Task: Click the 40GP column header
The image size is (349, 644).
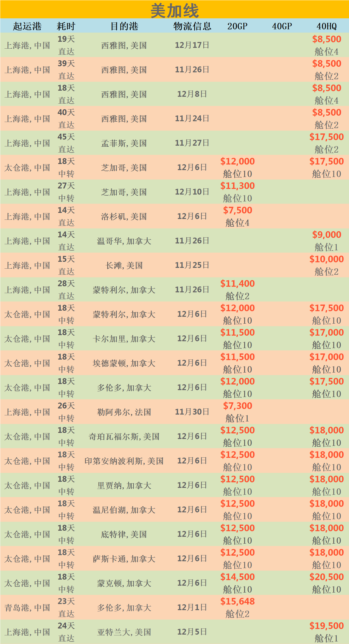Action: coord(282,26)
